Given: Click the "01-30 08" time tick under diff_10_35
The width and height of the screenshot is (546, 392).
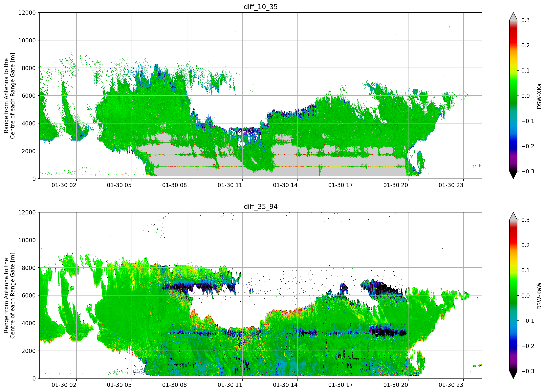Looking at the screenshot, I should pos(175,185).
